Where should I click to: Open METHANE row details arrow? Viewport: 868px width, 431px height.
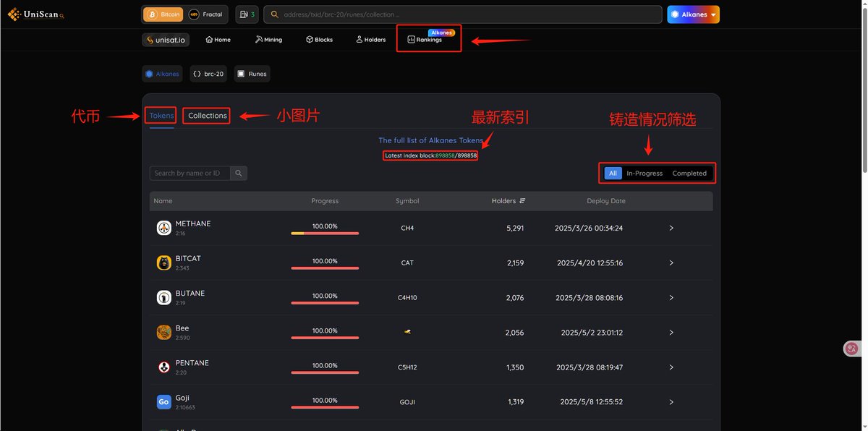[671, 228]
